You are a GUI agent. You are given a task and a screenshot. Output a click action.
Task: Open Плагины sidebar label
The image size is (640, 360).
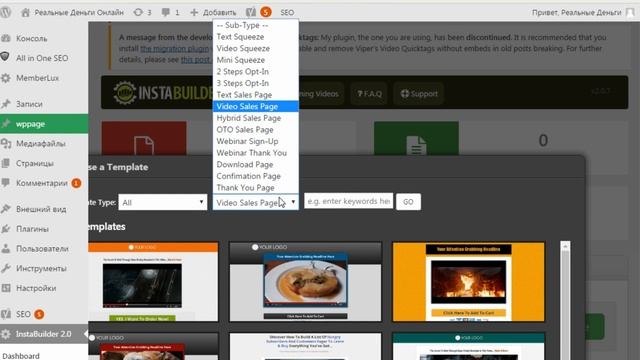(32, 229)
